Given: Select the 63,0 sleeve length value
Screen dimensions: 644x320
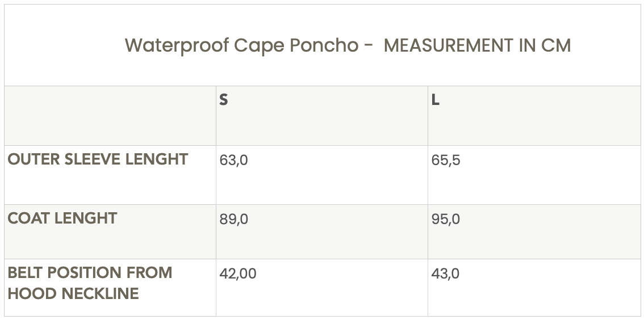Looking at the screenshot, I should click(233, 160).
